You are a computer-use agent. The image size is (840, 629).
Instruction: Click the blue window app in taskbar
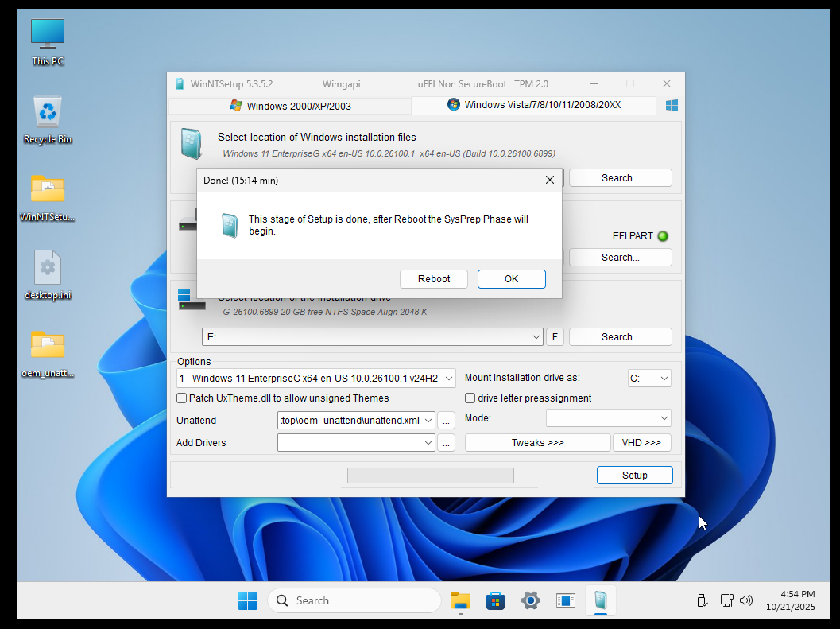566,600
